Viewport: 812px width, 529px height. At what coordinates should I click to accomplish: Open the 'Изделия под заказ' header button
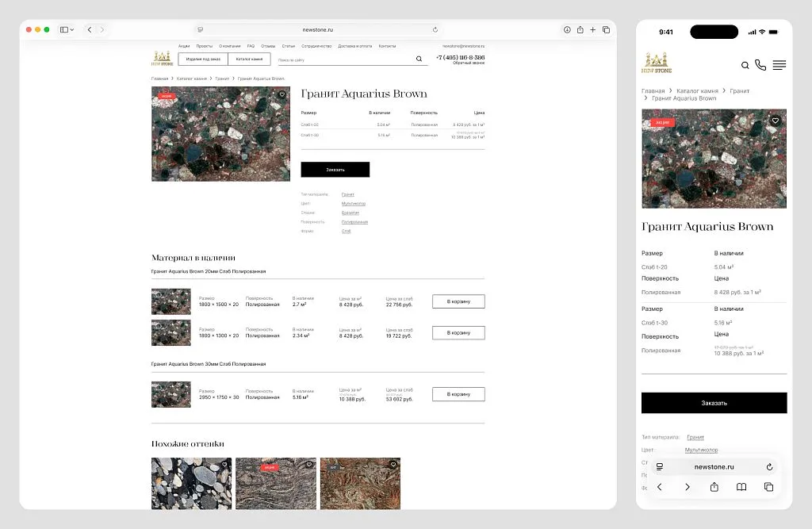(203, 59)
